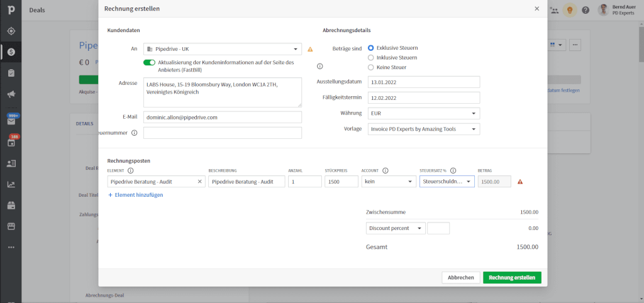This screenshot has height=303, width=644.
Task: Select the Deals dollar icon in sidebar
Action: (11, 52)
